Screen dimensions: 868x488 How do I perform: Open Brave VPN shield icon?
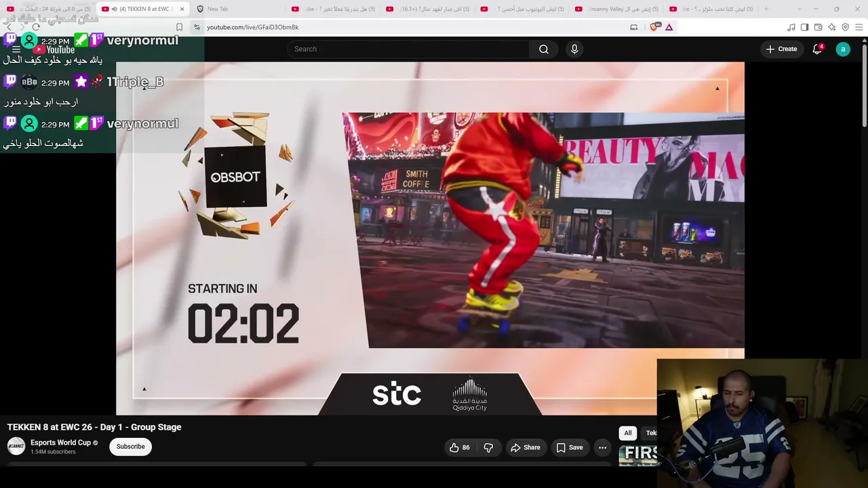tap(846, 27)
